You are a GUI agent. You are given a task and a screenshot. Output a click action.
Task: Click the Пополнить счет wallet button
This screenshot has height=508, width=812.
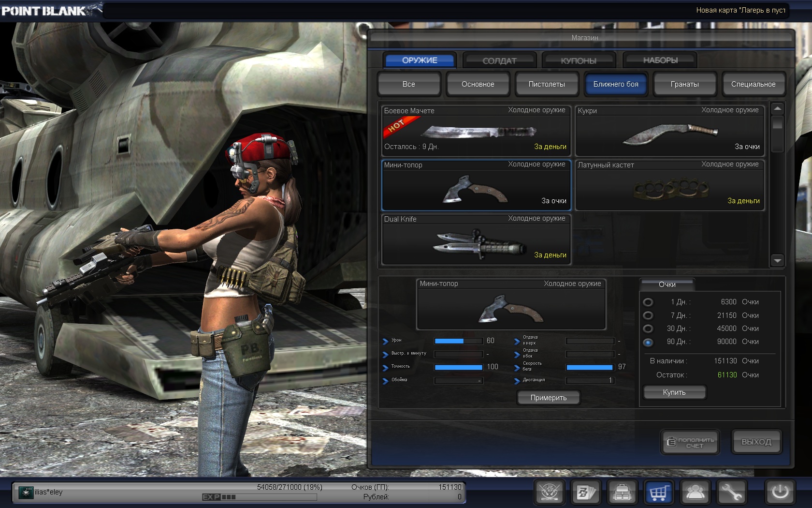pos(690,442)
